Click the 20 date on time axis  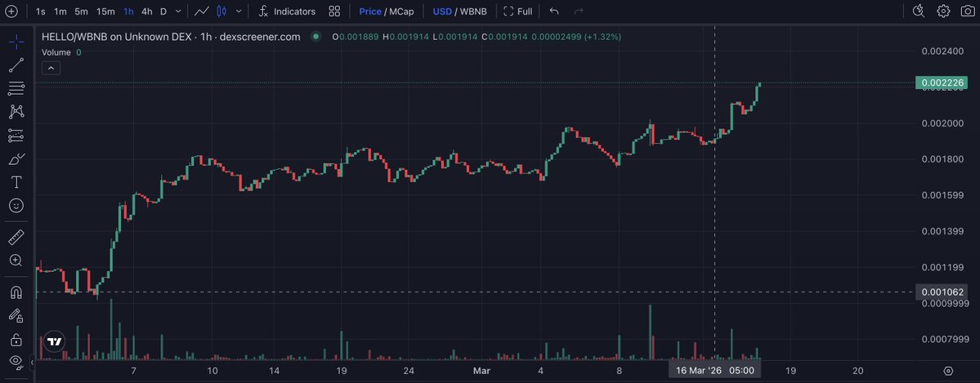coord(857,371)
